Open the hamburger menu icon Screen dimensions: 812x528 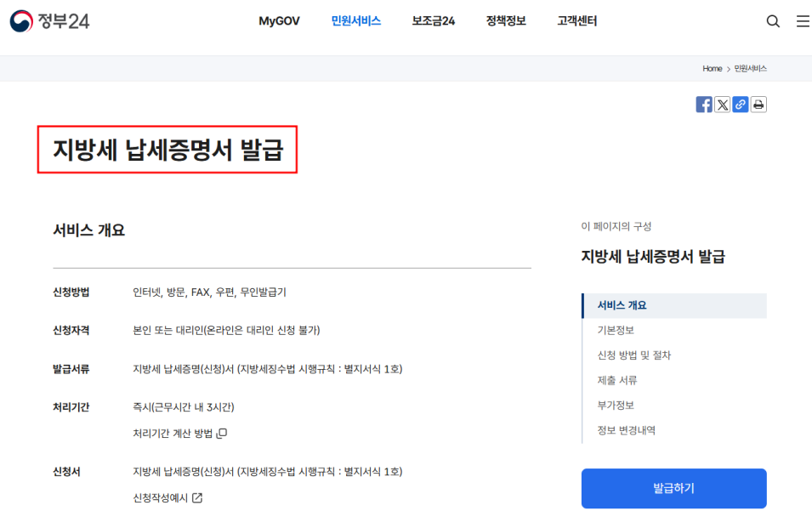(803, 21)
